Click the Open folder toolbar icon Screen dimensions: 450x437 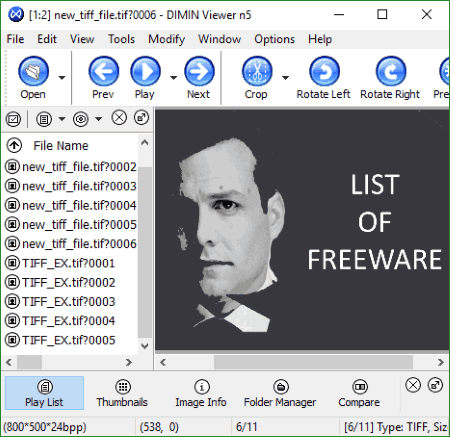coord(33,71)
